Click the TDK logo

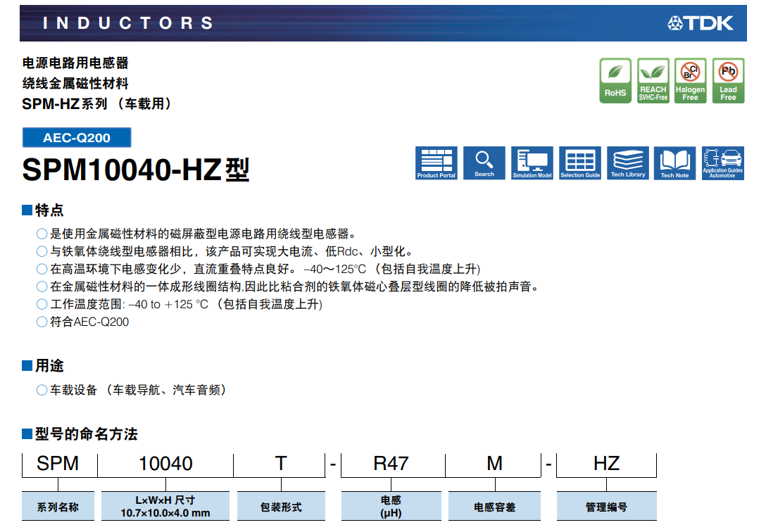[701, 23]
